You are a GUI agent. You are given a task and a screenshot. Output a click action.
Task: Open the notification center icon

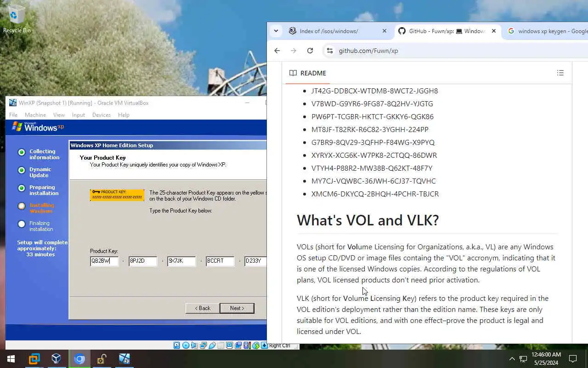click(573, 359)
